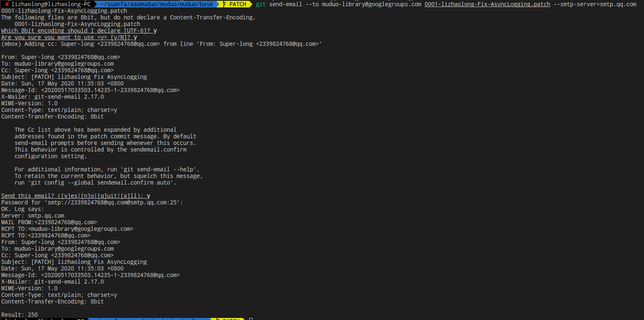Click the 'send-email' subcommand in the command line

point(286,4)
